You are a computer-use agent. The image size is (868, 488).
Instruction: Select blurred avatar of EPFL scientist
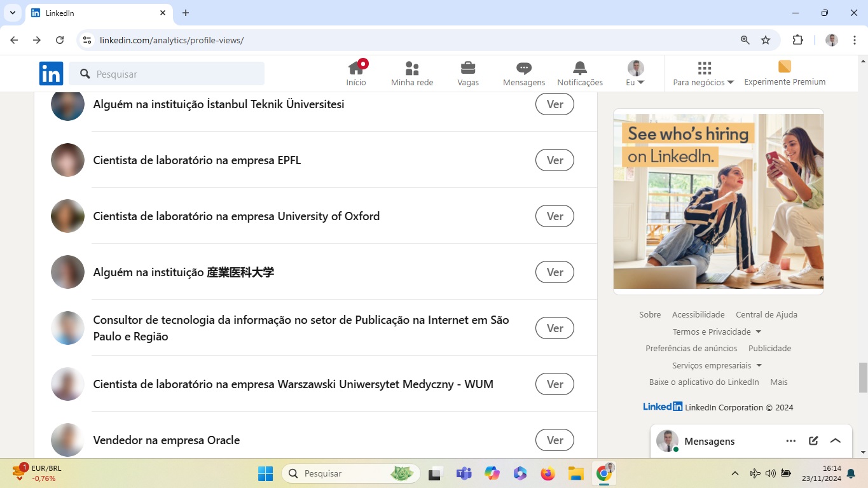pyautogui.click(x=67, y=160)
